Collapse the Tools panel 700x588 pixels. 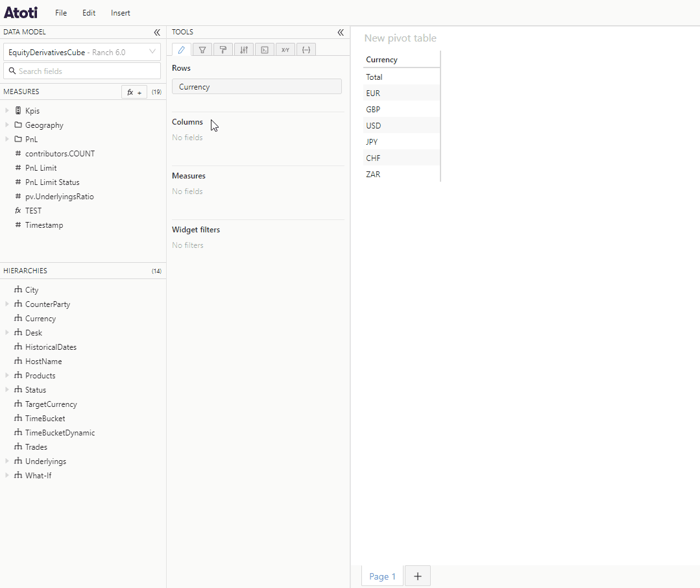pos(341,32)
